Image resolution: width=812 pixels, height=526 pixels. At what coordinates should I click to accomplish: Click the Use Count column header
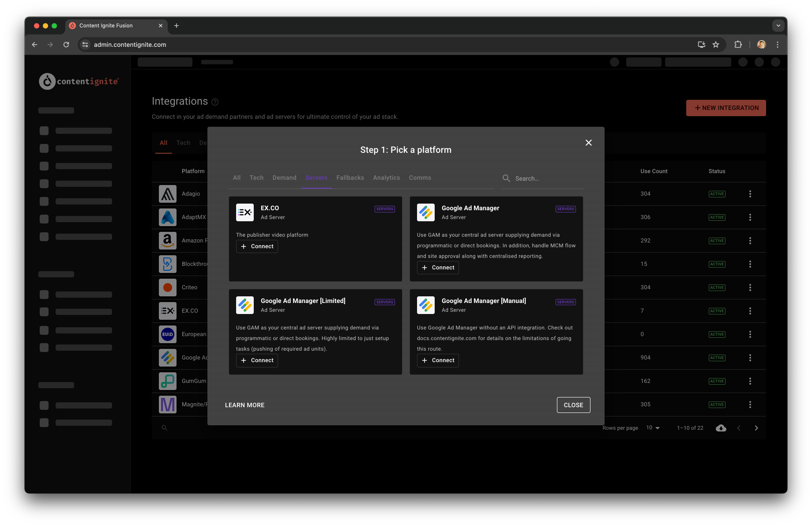(x=654, y=171)
